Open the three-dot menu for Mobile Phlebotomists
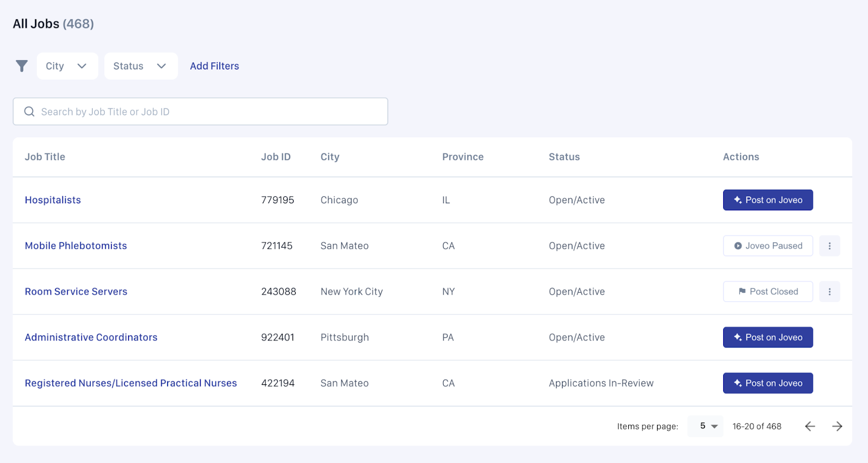Screen dimensions: 868x463 coord(829,246)
